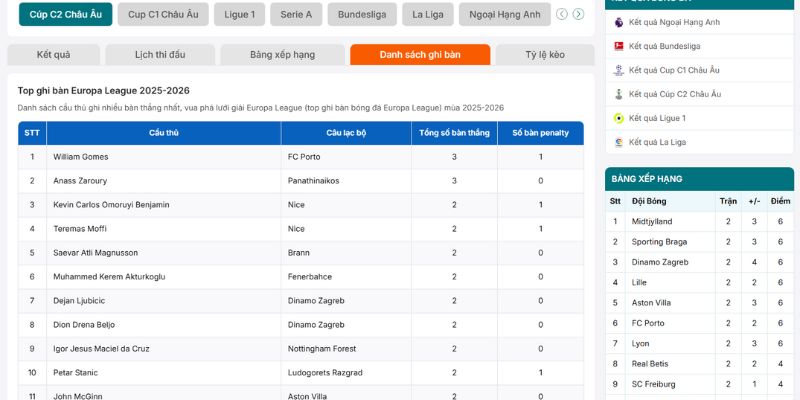Screen dimensions: 800x400
Task: Click the La Liga logo icon
Action: tap(619, 142)
